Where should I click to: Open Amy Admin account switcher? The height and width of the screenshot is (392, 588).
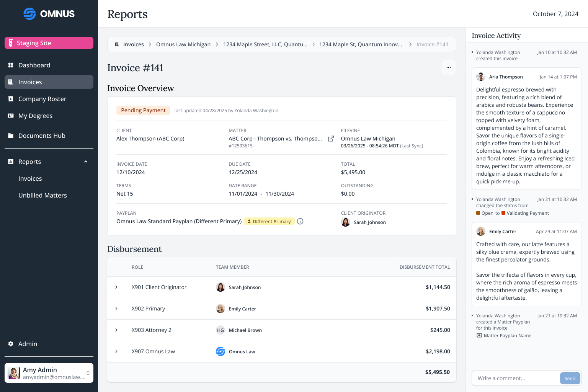[x=88, y=373]
